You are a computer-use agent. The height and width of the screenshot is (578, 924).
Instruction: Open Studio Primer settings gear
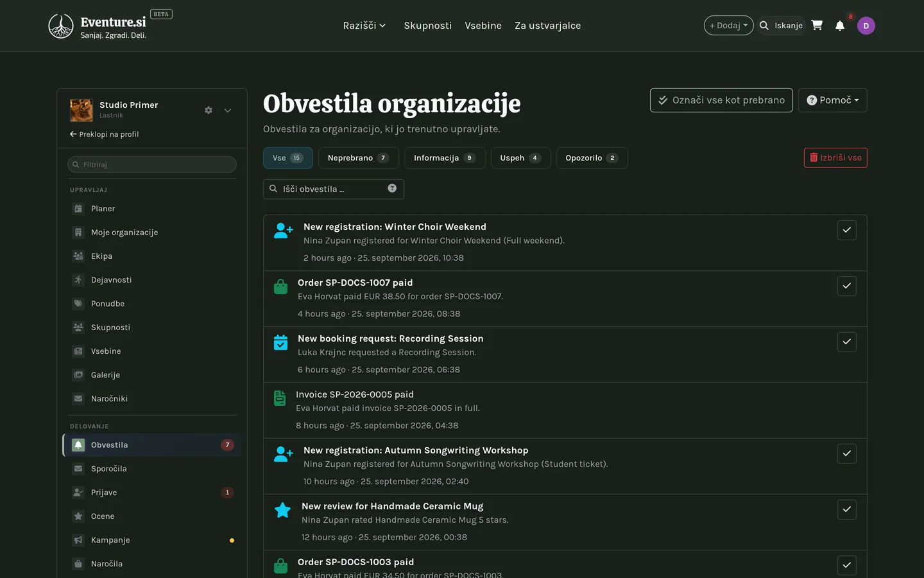(209, 110)
